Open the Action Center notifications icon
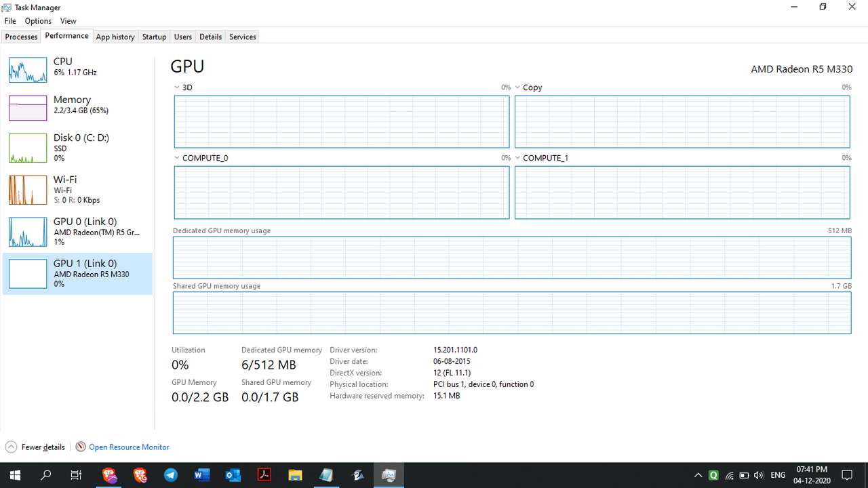 [847, 475]
